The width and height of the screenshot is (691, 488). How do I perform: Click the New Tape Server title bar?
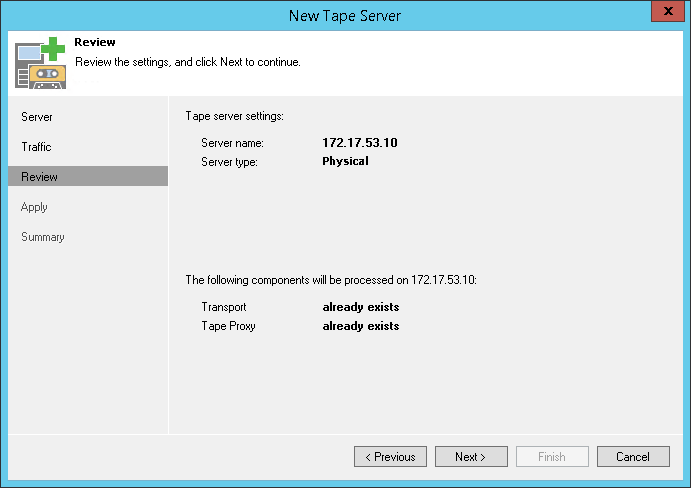pos(345,15)
